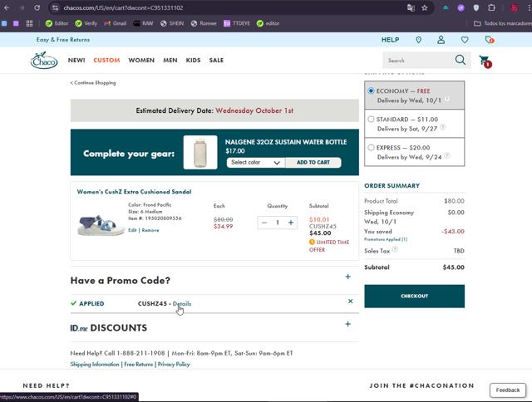The width and height of the screenshot is (532, 402).
Task: Open wishlist heart icon
Action: [x=465, y=40]
